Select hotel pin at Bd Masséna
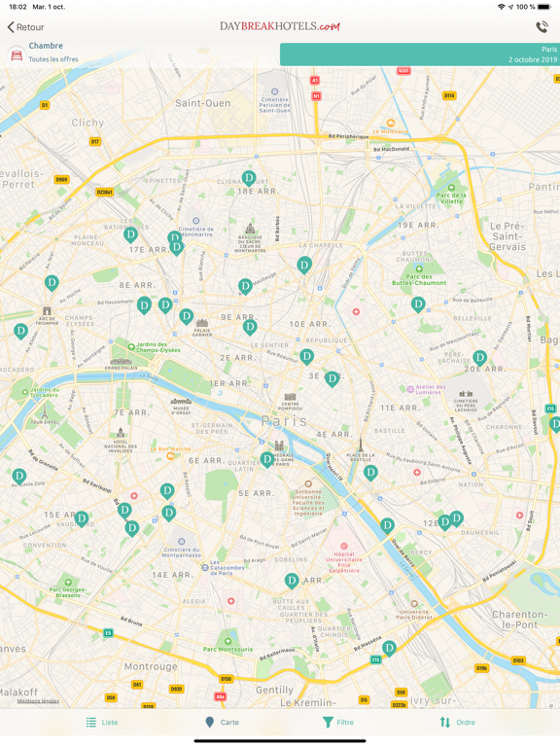 (x=389, y=649)
